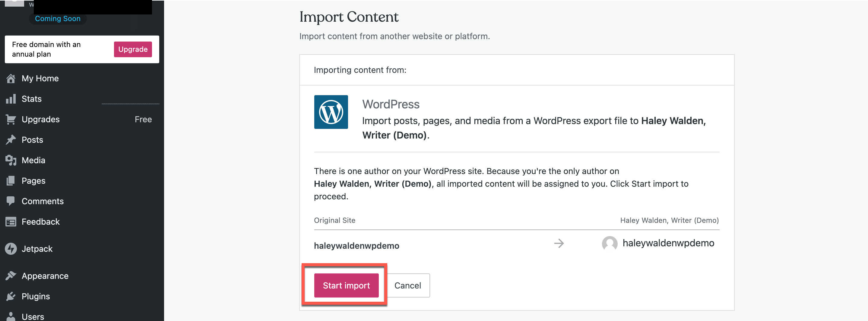Go to Appearance in the sidebar
The width and height of the screenshot is (868, 321).
[45, 276]
